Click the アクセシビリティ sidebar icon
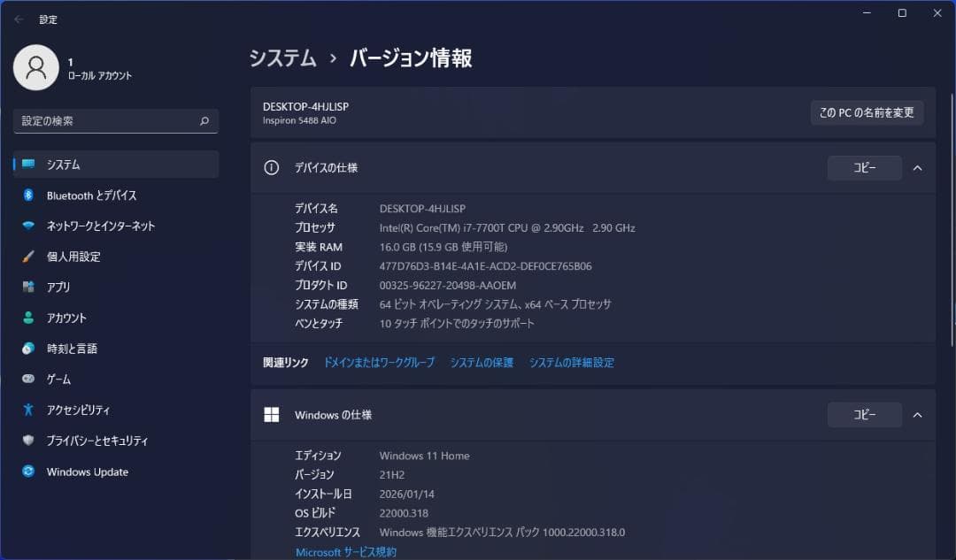Viewport: 956px width, 560px height. (27, 410)
